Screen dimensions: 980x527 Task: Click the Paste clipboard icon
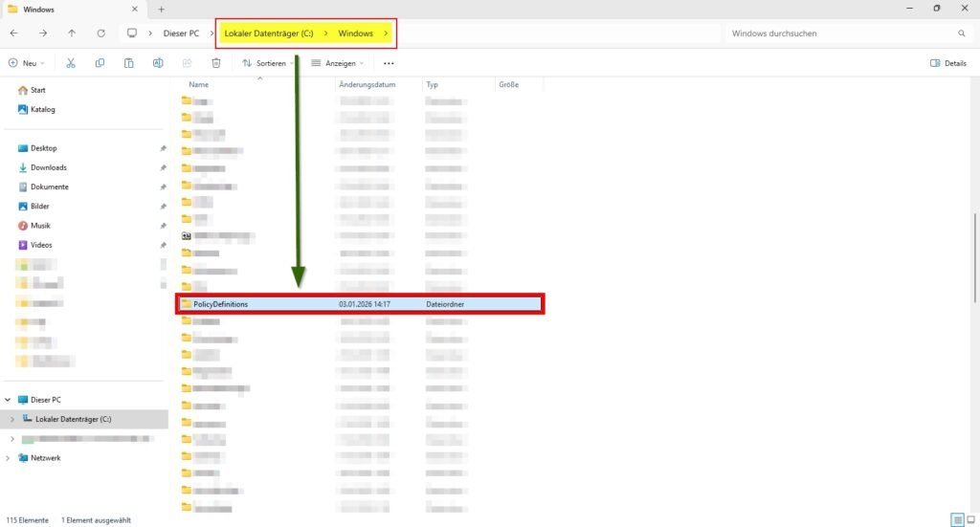coord(128,63)
